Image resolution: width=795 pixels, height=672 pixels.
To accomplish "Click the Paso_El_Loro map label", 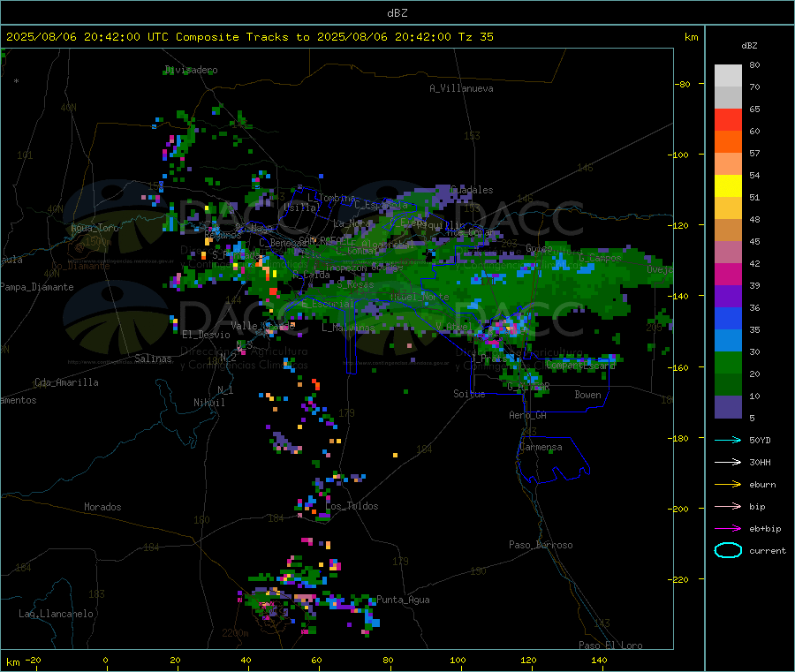I will [610, 646].
